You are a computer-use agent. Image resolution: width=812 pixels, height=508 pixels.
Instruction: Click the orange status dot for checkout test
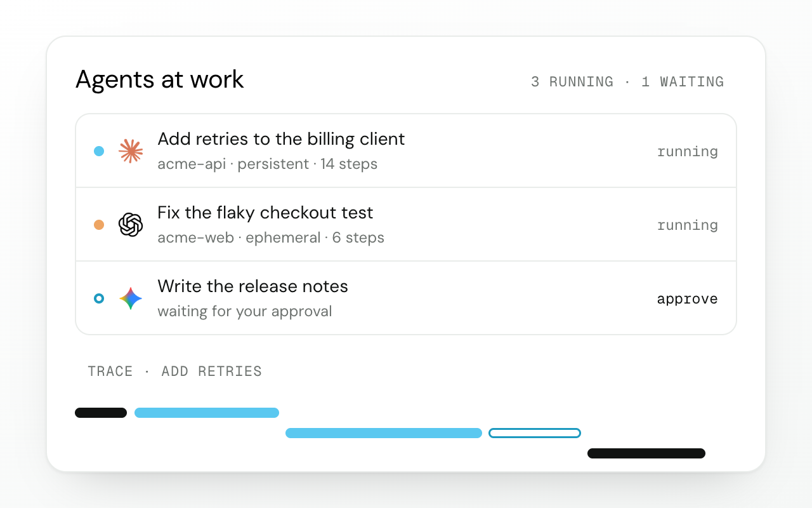pyautogui.click(x=99, y=225)
